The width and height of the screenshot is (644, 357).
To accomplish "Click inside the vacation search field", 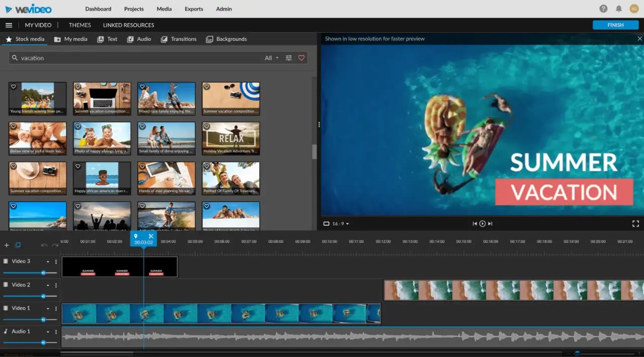I will pyautogui.click(x=101, y=58).
